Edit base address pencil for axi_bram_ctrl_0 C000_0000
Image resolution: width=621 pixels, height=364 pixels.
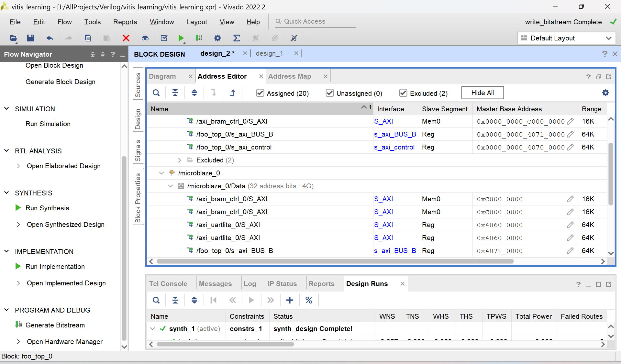570,121
